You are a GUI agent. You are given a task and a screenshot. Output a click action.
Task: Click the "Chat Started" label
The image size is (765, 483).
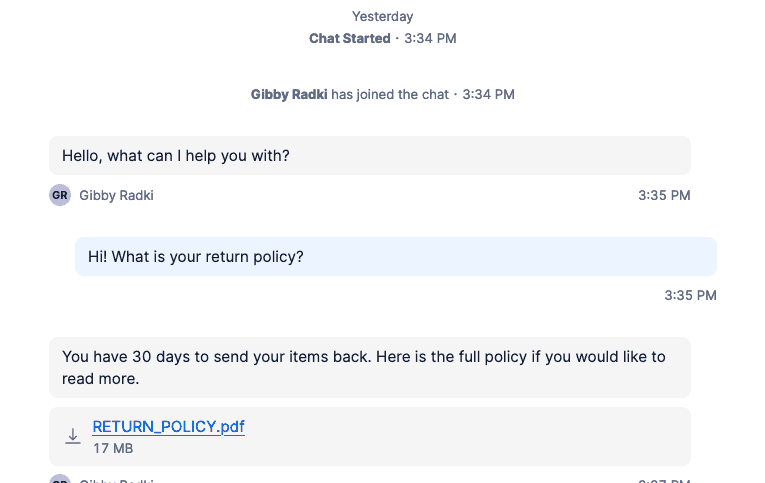(x=350, y=38)
